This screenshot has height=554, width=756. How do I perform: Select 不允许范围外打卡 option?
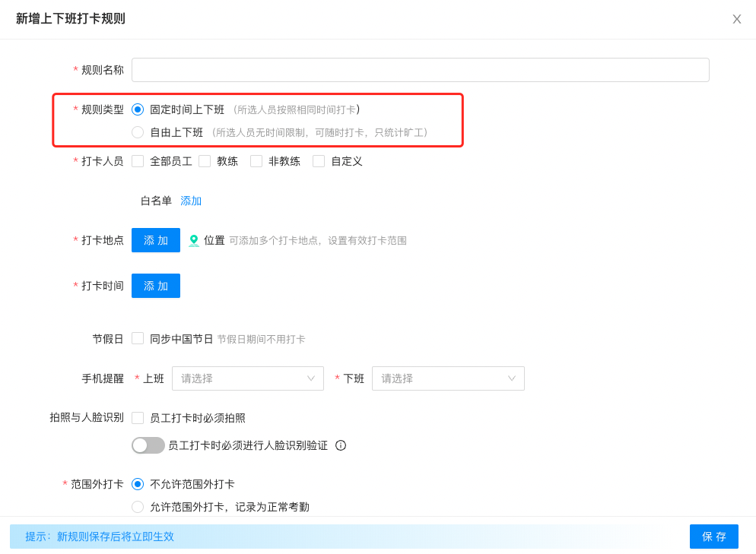138,484
